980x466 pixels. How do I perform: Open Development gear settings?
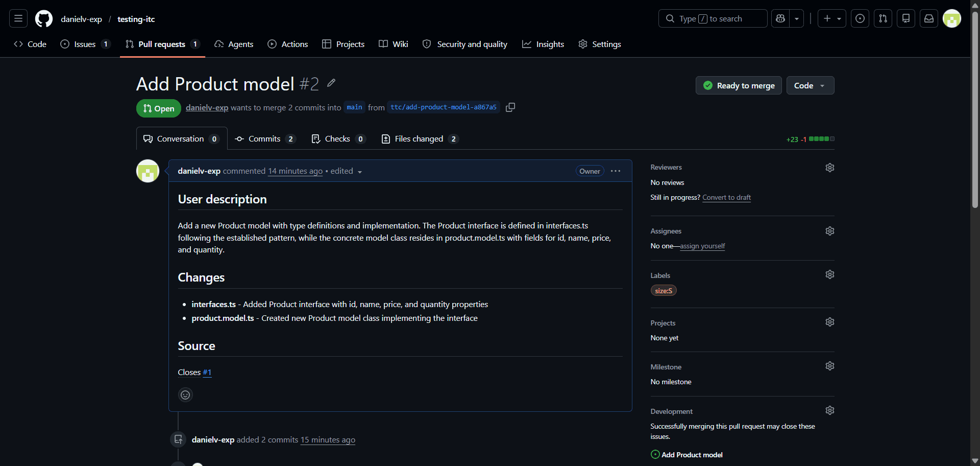coord(830,410)
